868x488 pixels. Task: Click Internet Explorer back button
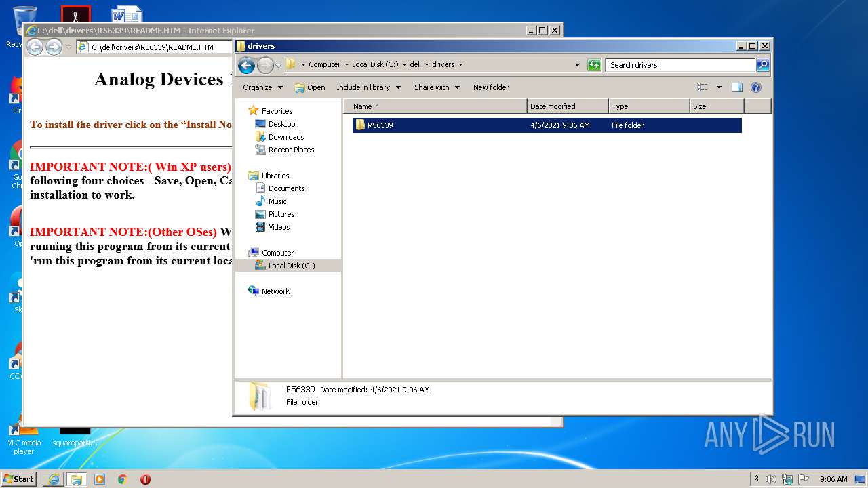(35, 47)
